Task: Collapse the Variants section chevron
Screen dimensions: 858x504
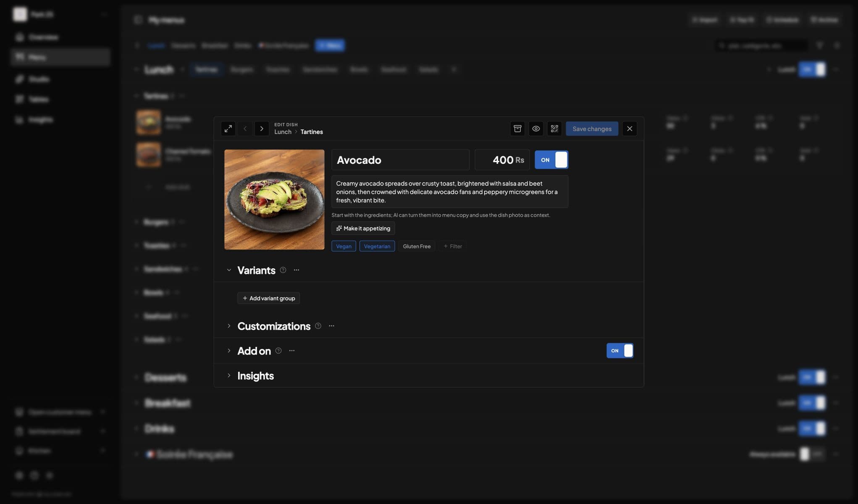Action: point(229,270)
